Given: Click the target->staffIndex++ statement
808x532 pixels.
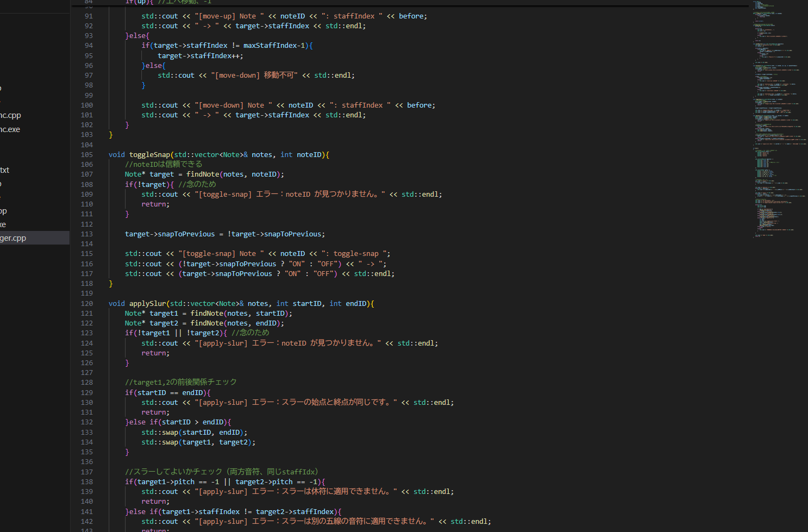Looking at the screenshot, I should click(x=200, y=56).
